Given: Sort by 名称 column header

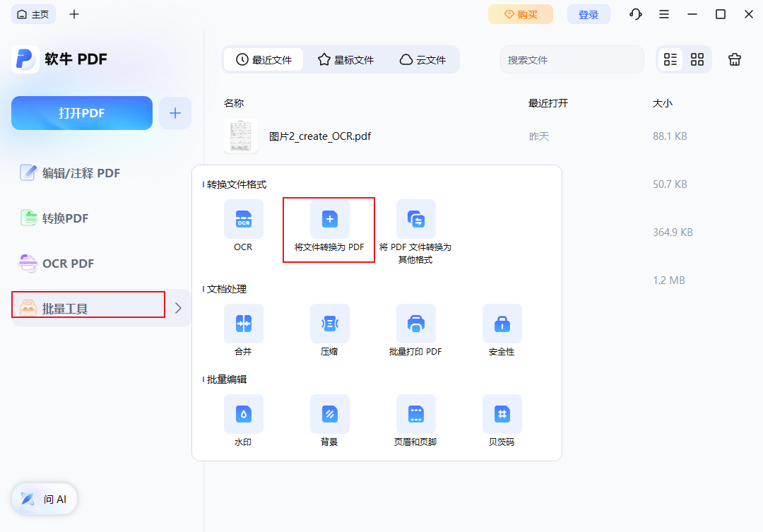Looking at the screenshot, I should click(x=234, y=103).
